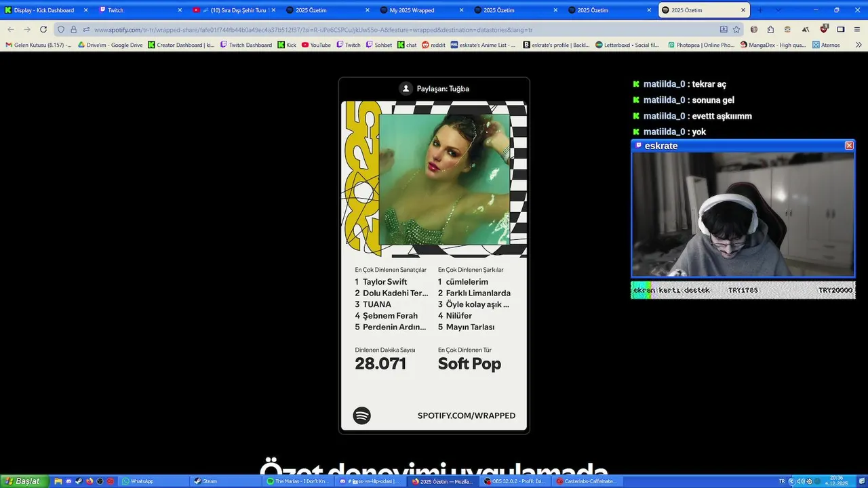Switch to My 2025 Wrapped tab

421,10
